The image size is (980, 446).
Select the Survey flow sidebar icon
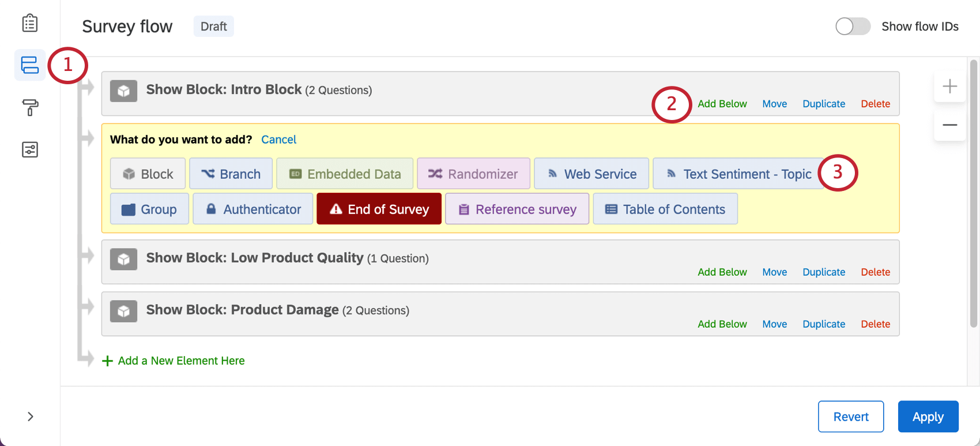click(30, 65)
